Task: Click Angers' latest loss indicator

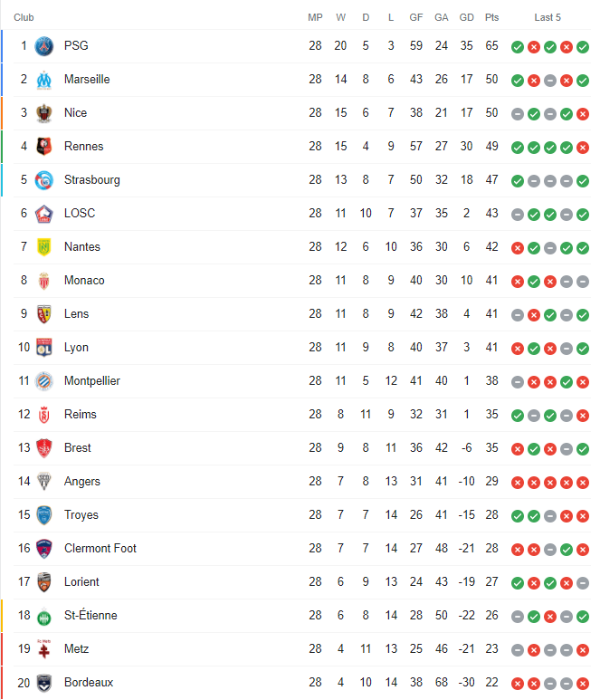Action: (x=583, y=483)
